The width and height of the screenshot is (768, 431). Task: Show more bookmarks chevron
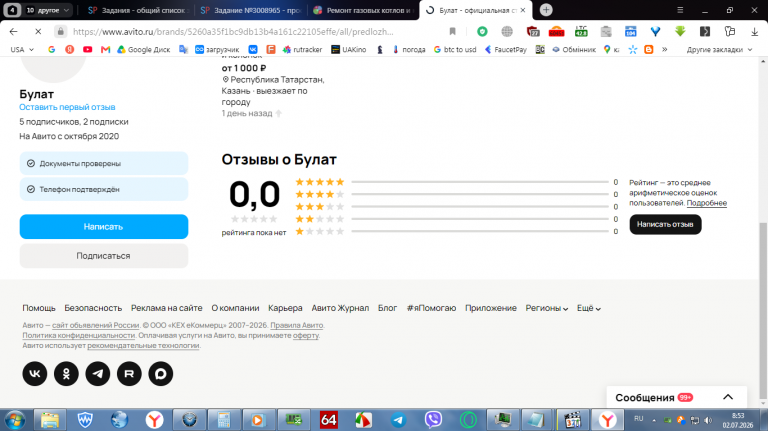[665, 49]
